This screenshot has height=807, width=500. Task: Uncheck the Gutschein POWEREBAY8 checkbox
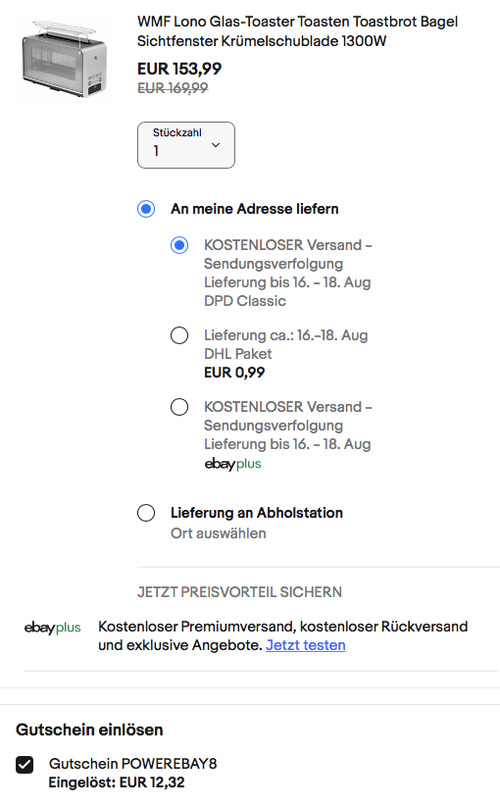tap(24, 765)
